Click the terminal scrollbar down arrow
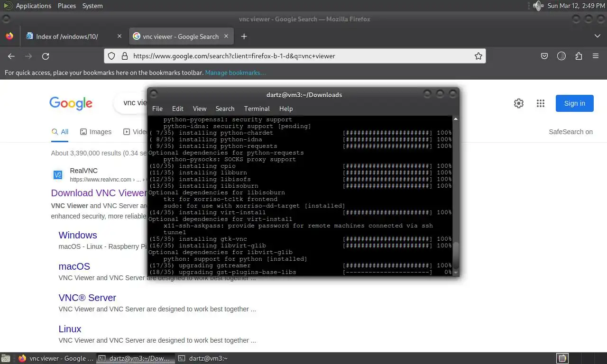607x364 pixels. pyautogui.click(x=456, y=273)
